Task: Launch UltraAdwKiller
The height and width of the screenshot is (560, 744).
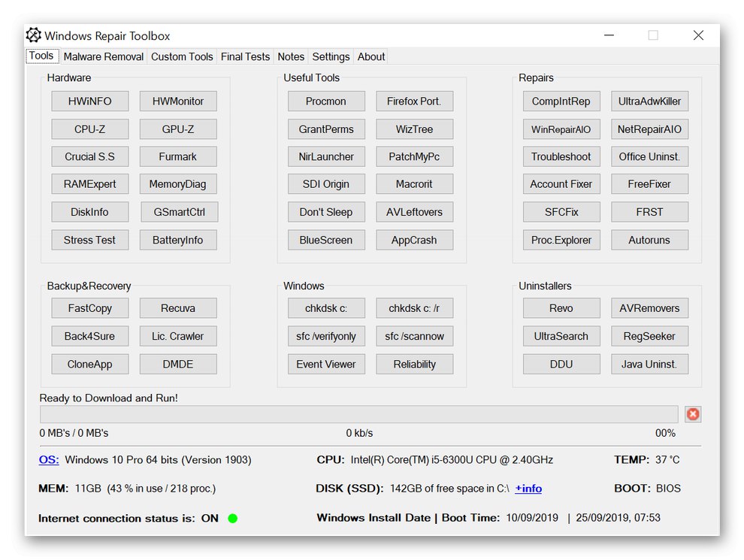Action: (x=649, y=101)
